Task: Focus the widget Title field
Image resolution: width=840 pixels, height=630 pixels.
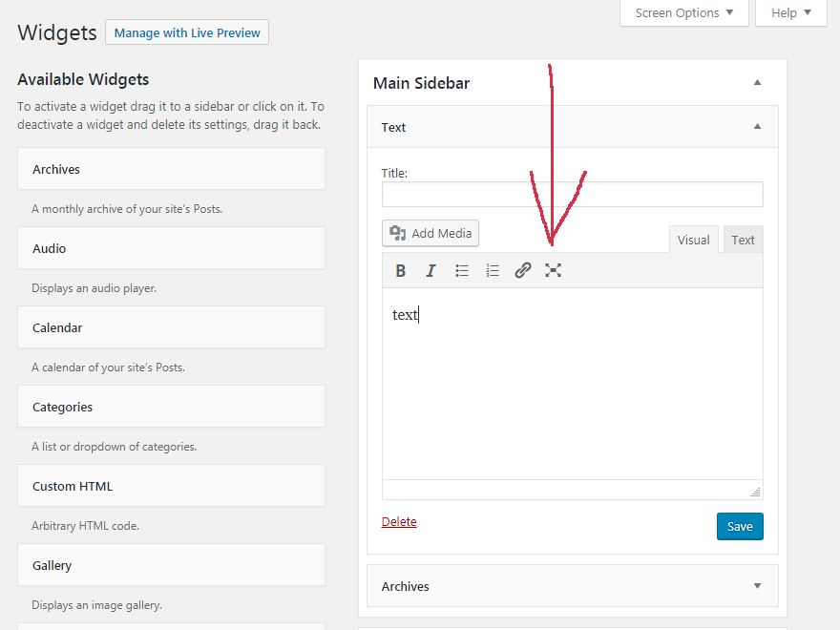Action: point(572,195)
